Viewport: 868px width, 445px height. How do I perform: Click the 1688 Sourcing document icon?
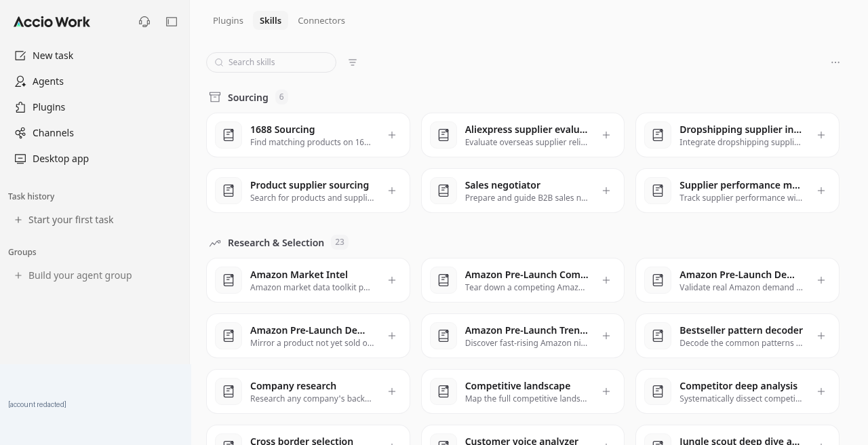coord(229,135)
